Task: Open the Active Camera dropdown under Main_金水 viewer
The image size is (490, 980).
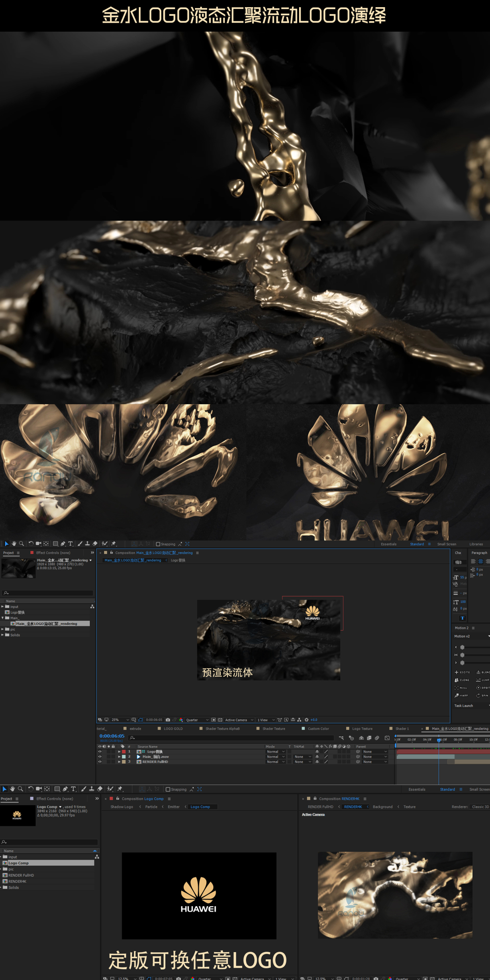Action: click(239, 720)
